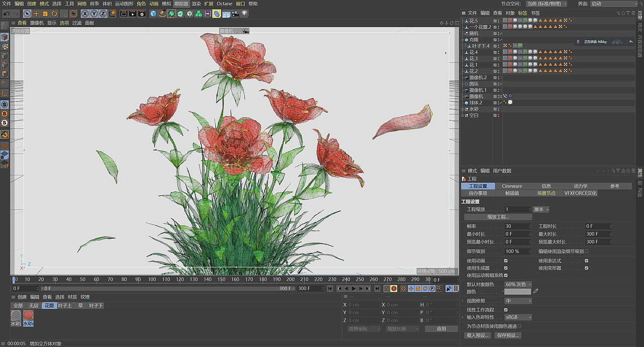Click the axis L-shaped icon
The image size is (644, 347).
tap(4, 93)
